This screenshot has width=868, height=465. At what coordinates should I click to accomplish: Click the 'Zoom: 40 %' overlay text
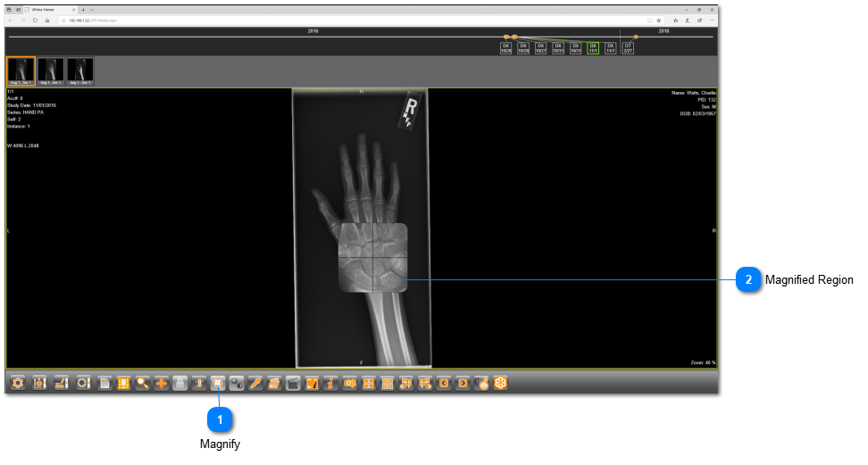click(703, 362)
